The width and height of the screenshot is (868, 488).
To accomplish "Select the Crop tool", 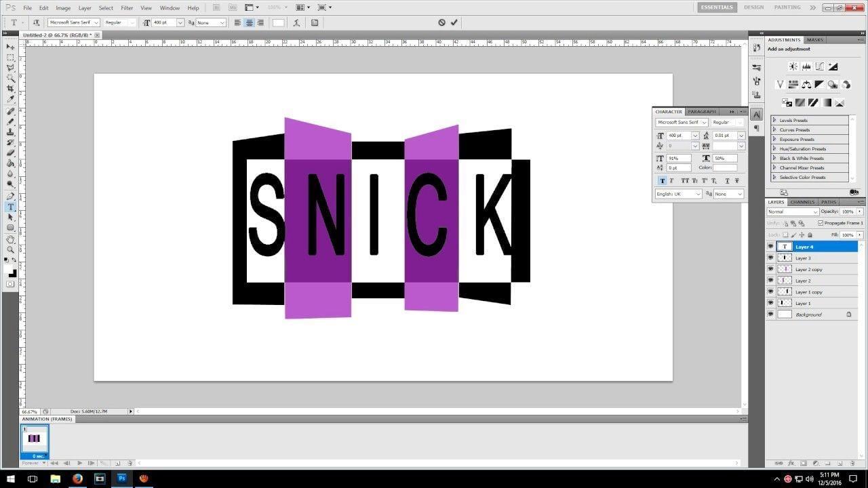I will pyautogui.click(x=10, y=89).
